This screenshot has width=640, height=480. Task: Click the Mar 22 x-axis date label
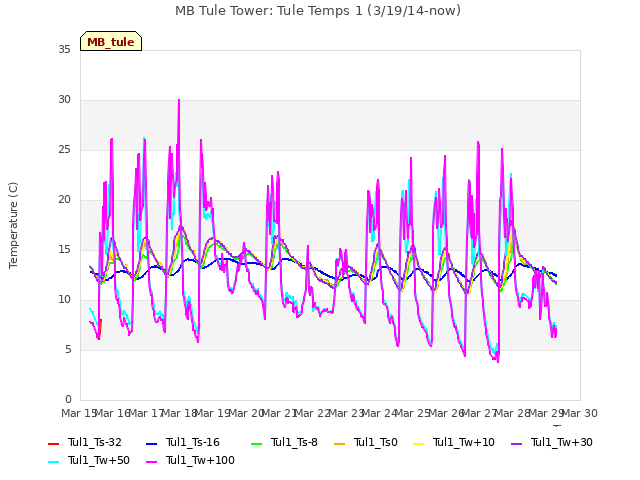click(x=313, y=413)
